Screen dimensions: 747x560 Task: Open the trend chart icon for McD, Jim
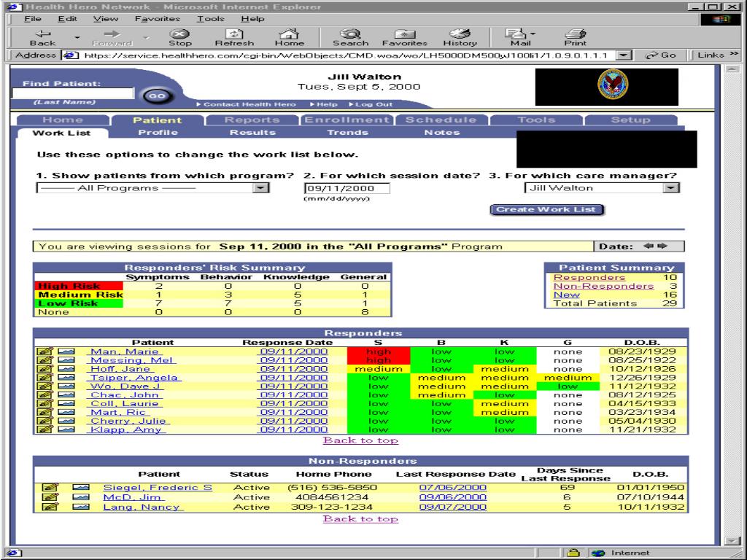[80, 497]
